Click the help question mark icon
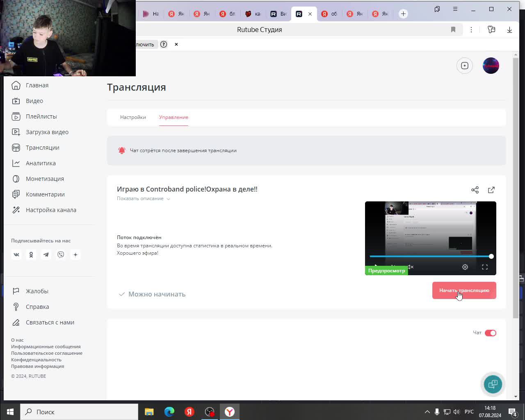 coord(164,44)
